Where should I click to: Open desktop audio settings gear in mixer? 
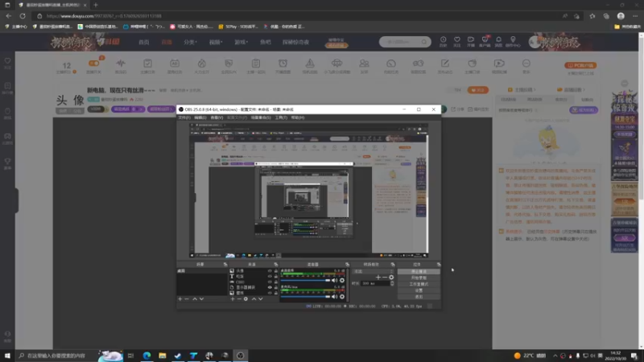point(341,280)
